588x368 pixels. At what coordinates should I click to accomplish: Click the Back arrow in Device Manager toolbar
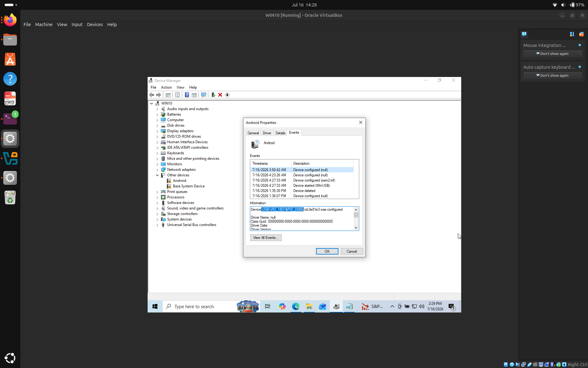click(x=152, y=95)
